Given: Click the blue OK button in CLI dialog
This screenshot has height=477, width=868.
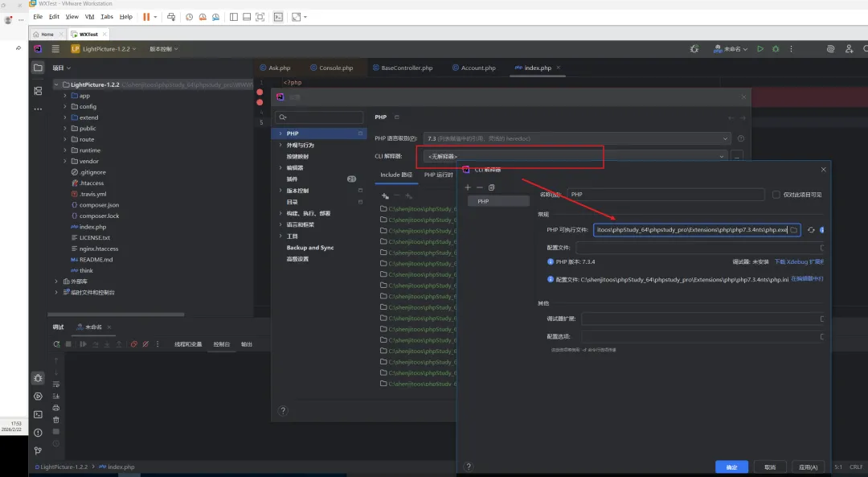Looking at the screenshot, I should coord(731,467).
